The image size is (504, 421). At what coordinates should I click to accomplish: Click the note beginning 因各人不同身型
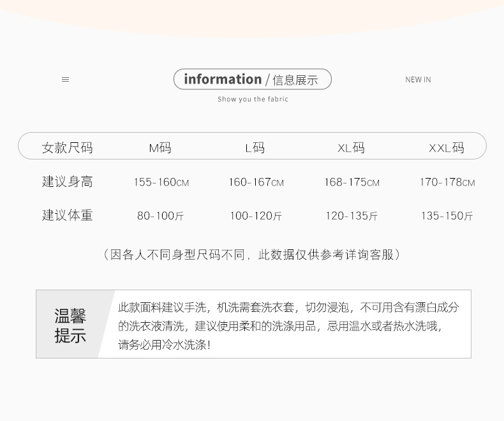pos(252,255)
